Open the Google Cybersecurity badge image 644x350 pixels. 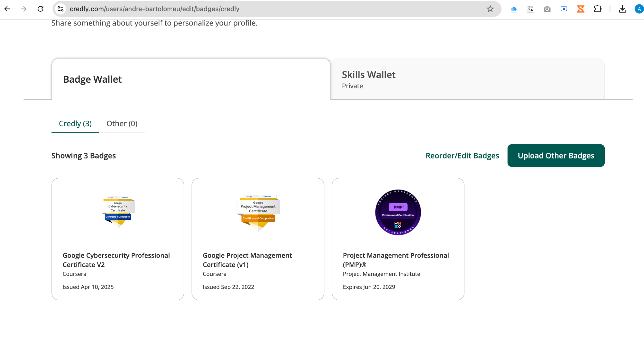(x=118, y=212)
